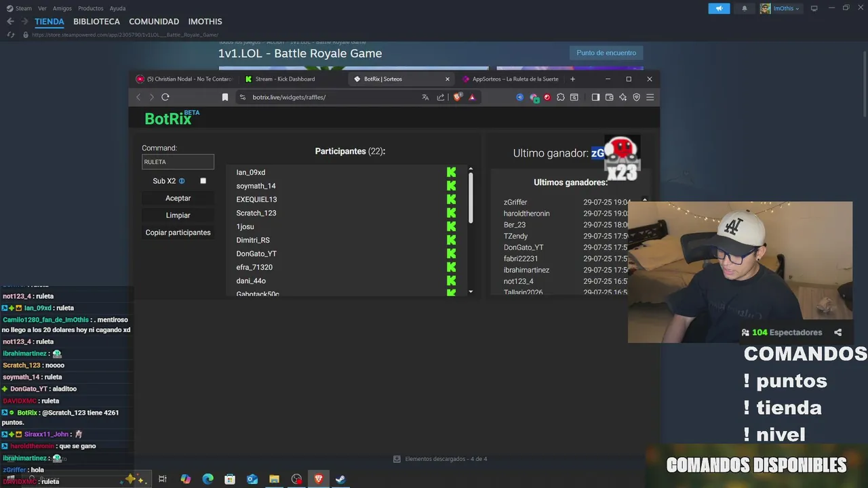Open the Brave Wallet icon

coord(609,97)
